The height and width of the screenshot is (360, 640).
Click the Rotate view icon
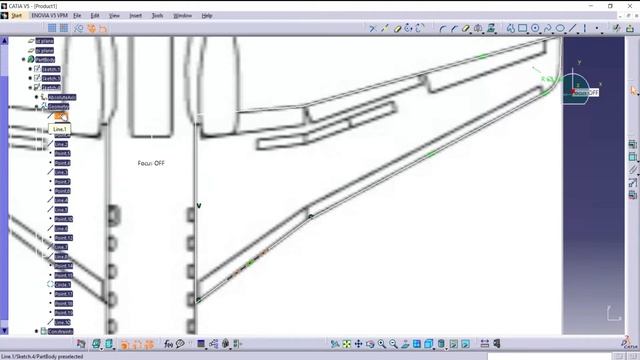pos(370,344)
